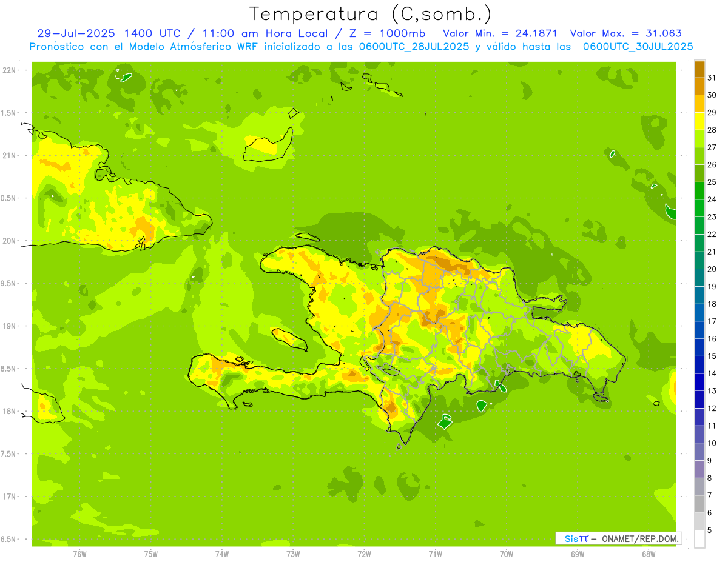The height and width of the screenshot is (562, 728).
Task: Click the "74W" longitude axis label
Action: click(221, 554)
